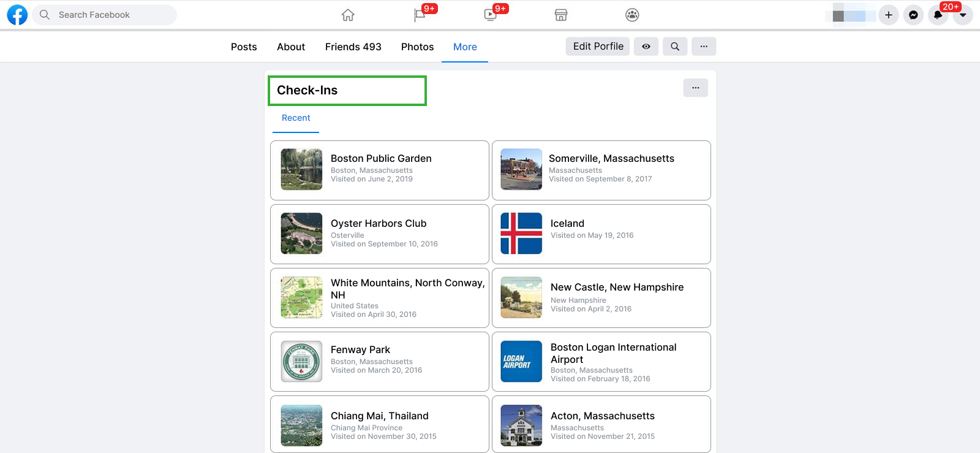The height and width of the screenshot is (453, 980).
Task: Click "Chiang Mai Province" text
Action: [367, 428]
